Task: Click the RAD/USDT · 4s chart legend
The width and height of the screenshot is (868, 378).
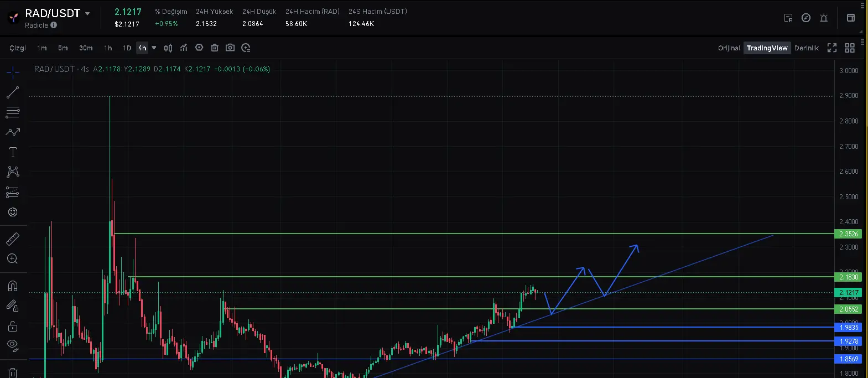Action: pos(61,69)
